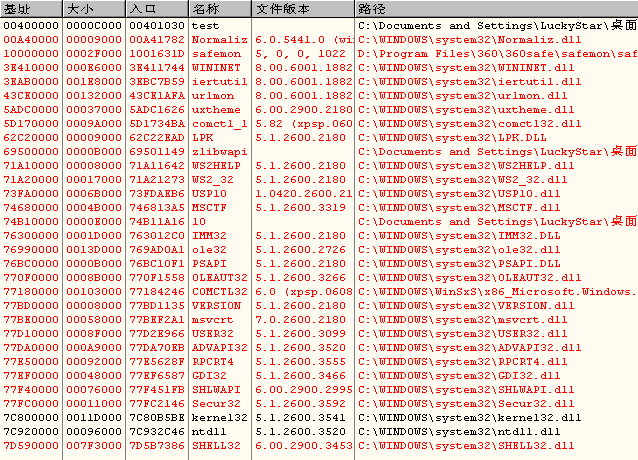Select the WS2HELP module name
The image size is (638, 460).
point(216,166)
